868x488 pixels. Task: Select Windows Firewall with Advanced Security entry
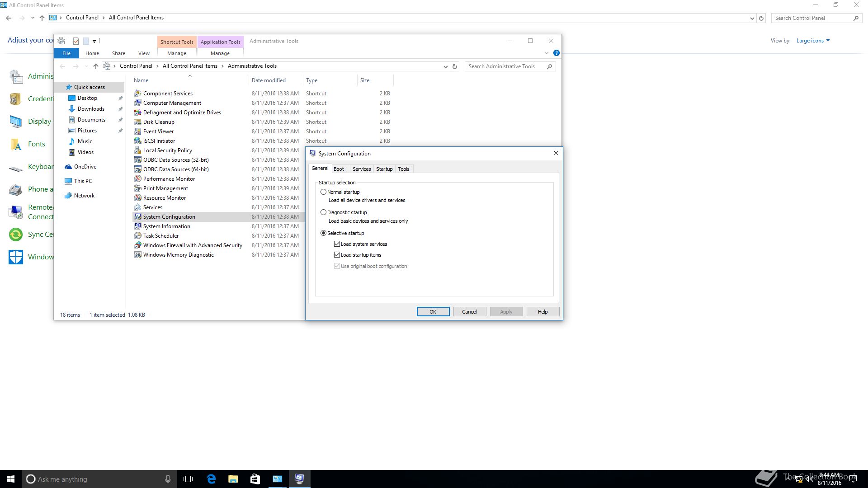click(193, 245)
